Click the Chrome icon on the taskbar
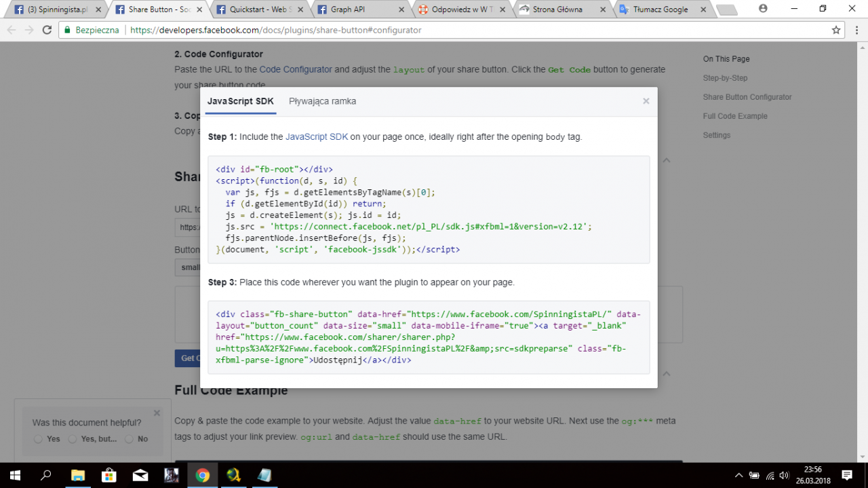 [x=202, y=475]
